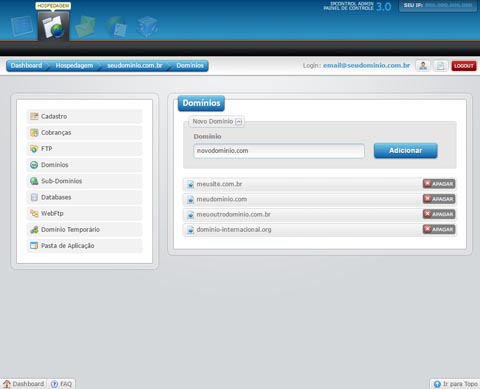The width and height of the screenshot is (480, 389).
Task: Delete dominio-internacional.org with Apagar
Action: pyautogui.click(x=439, y=229)
